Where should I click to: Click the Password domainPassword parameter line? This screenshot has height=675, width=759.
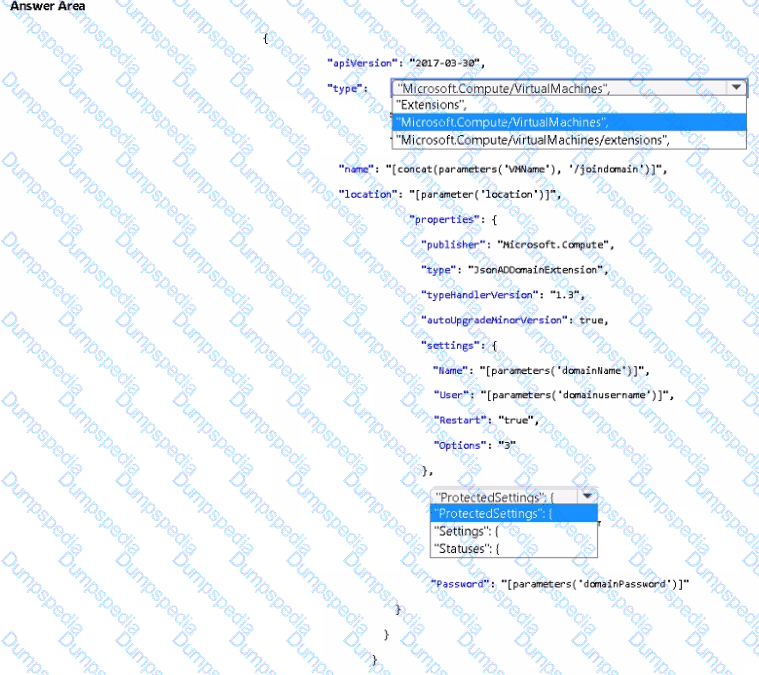(559, 583)
